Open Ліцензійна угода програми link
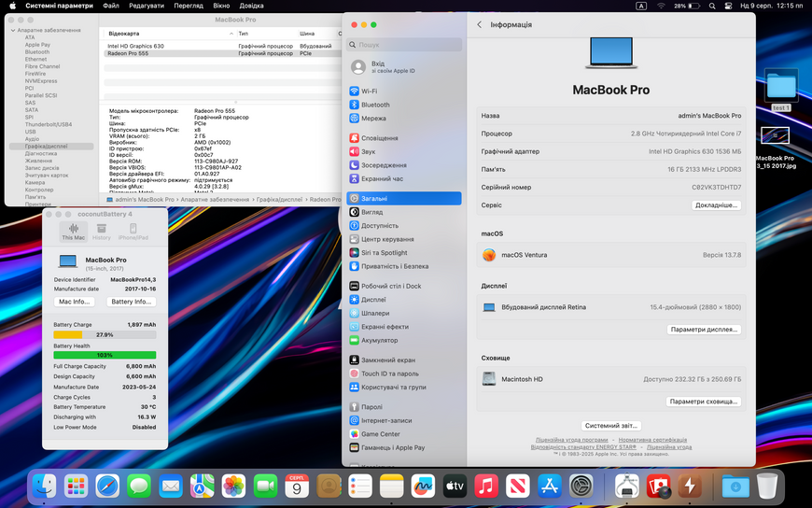Screen dimensions: 812x508 pyautogui.click(x=572, y=440)
